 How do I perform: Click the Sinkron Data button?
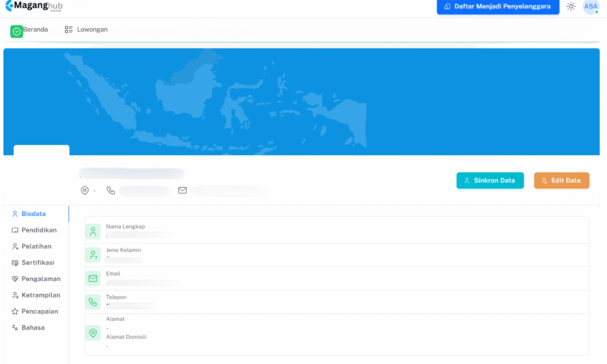tap(490, 181)
